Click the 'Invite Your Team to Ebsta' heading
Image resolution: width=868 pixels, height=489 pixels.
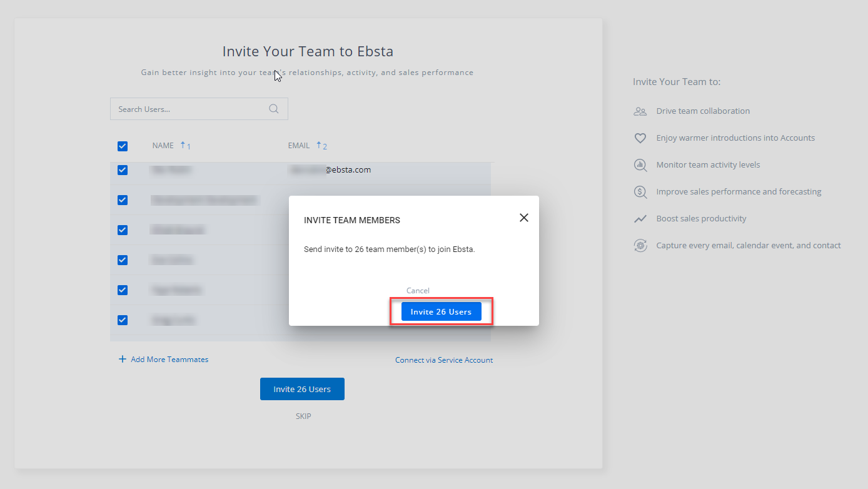coord(308,51)
